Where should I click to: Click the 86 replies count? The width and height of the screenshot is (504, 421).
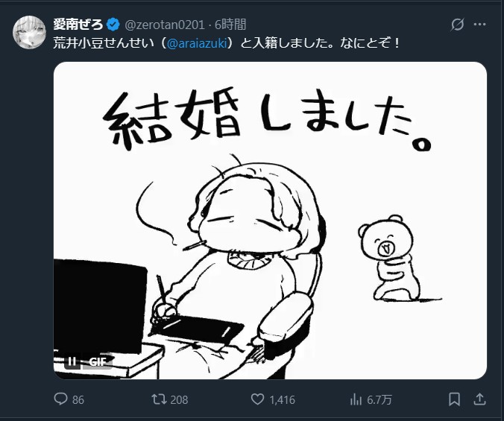pos(78,400)
